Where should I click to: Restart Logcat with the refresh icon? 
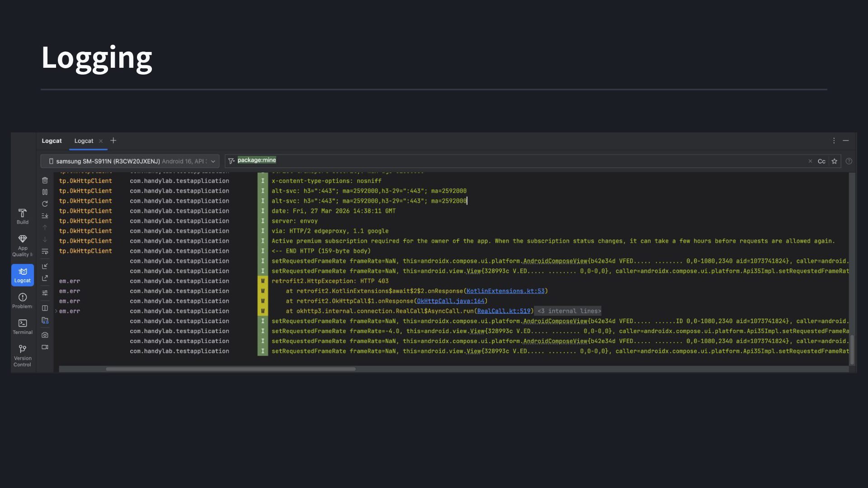click(45, 204)
